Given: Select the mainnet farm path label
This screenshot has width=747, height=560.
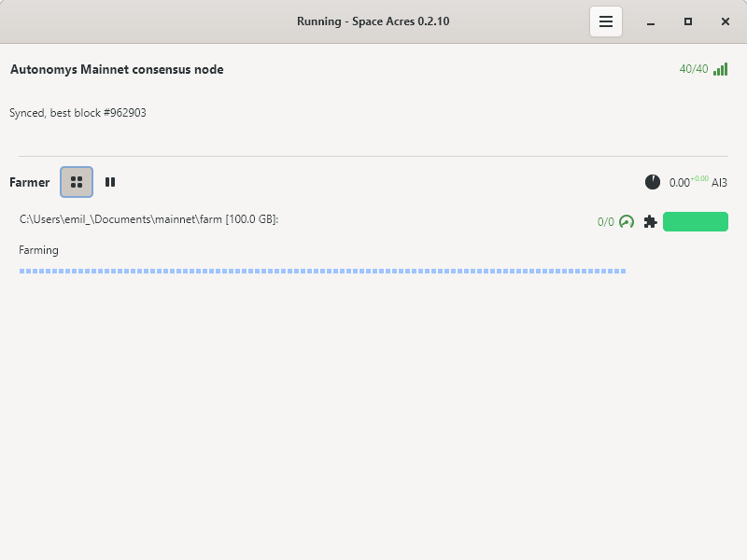Looking at the screenshot, I should 149,219.
